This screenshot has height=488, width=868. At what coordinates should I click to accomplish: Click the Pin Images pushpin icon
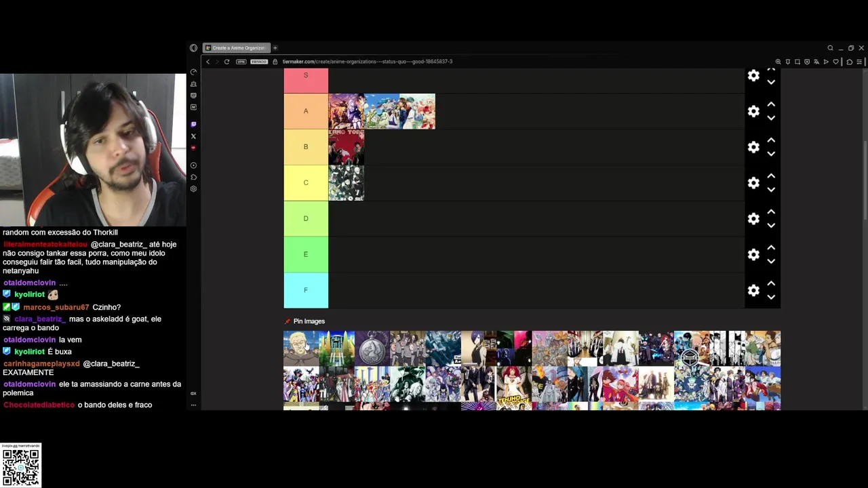coord(288,321)
